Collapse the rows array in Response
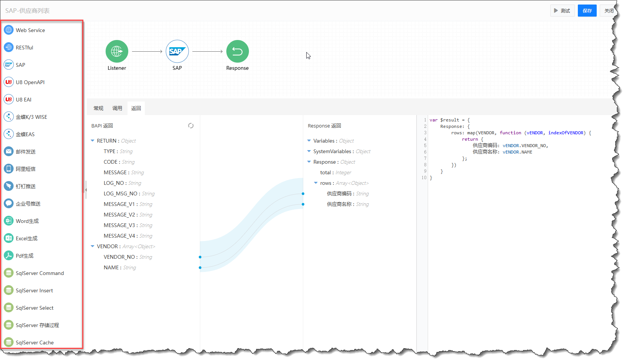Image resolution: width=628 pixels, height=364 pixels. [316, 183]
